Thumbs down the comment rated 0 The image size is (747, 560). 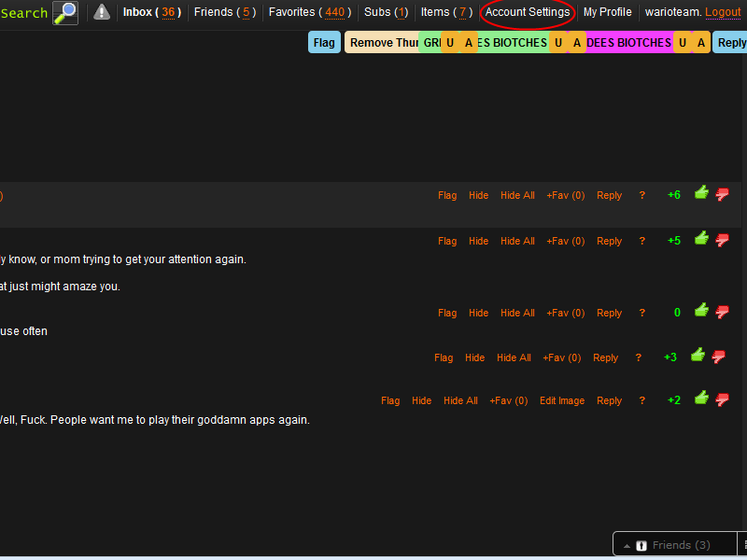[x=722, y=312]
